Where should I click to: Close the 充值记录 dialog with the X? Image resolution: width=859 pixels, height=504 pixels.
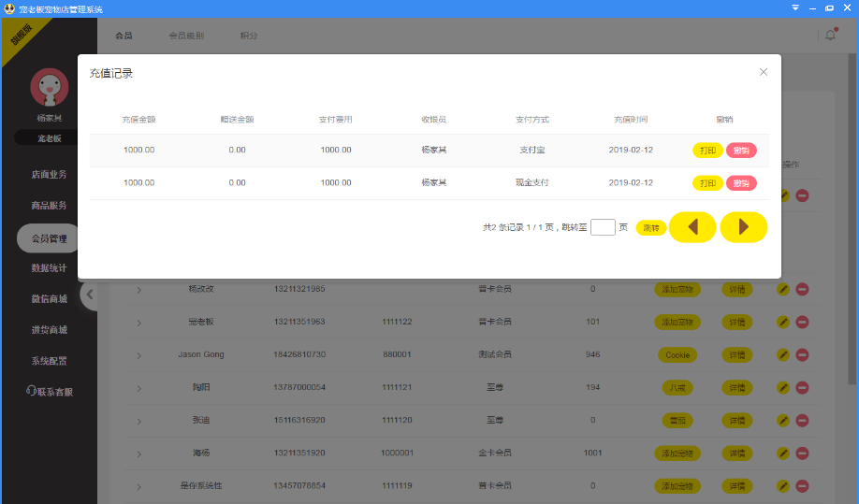(764, 72)
